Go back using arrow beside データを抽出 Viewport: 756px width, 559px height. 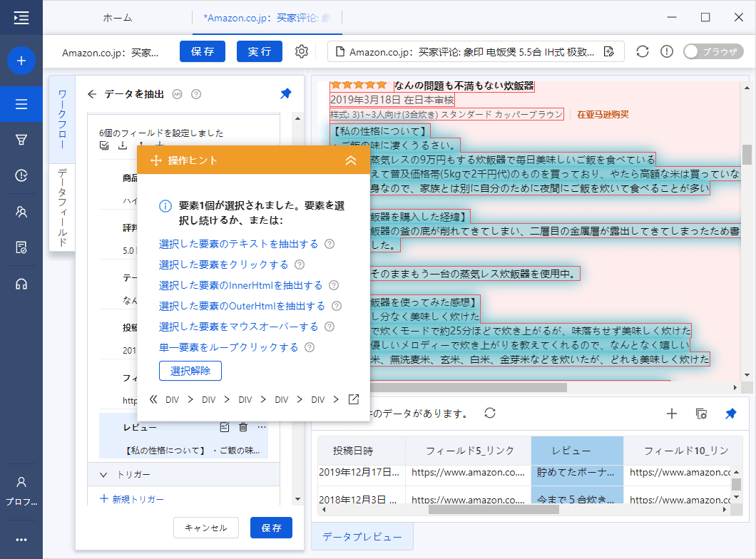[92, 94]
